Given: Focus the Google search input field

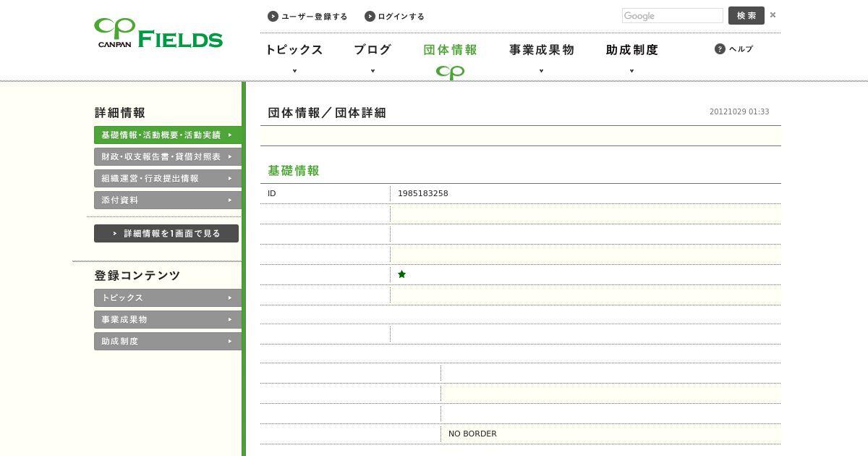Looking at the screenshot, I should point(673,16).
